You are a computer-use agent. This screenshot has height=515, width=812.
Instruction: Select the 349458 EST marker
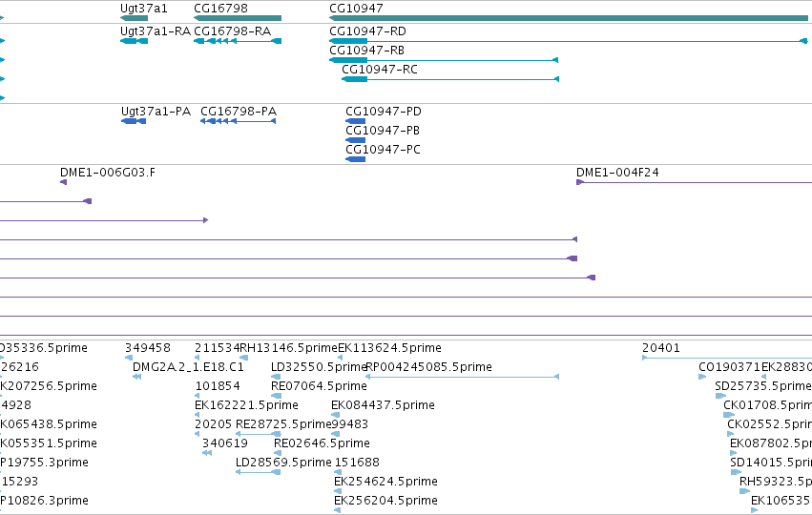[129, 358]
